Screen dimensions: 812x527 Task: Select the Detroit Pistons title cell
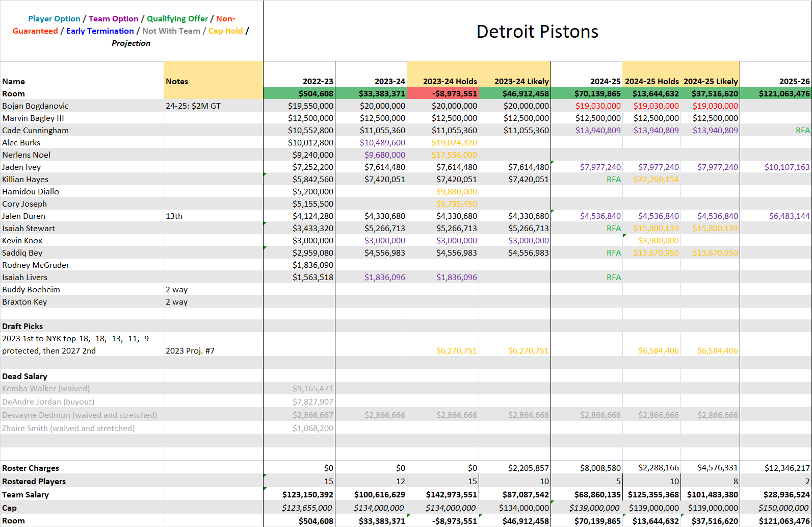(x=537, y=31)
